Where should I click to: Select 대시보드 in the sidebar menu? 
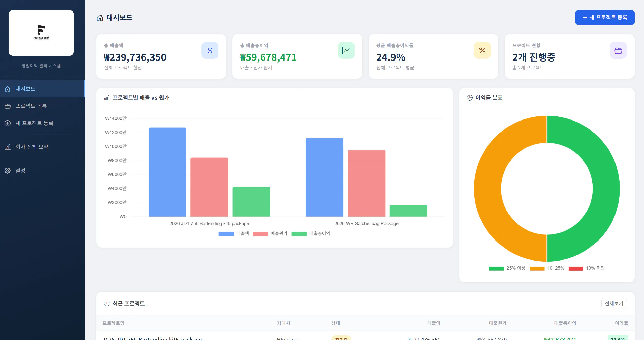(43, 89)
